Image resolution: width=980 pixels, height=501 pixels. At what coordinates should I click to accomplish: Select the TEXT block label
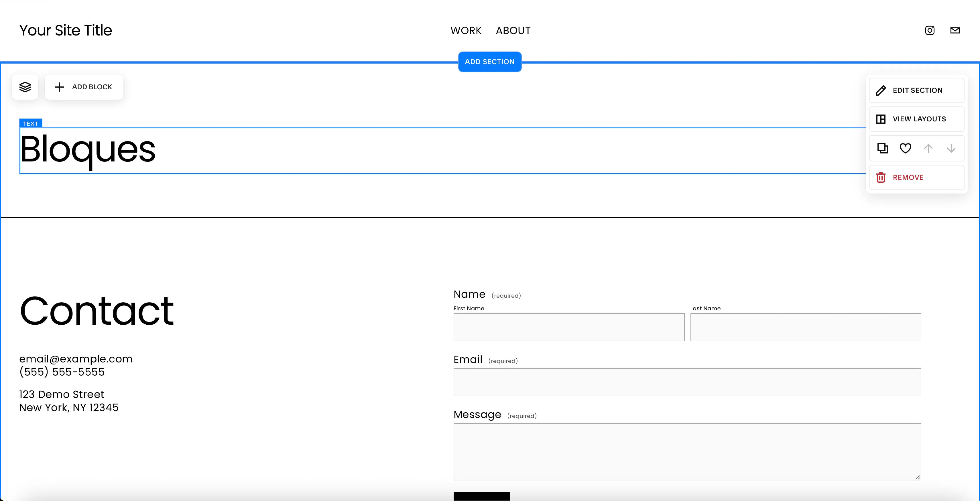pos(30,123)
